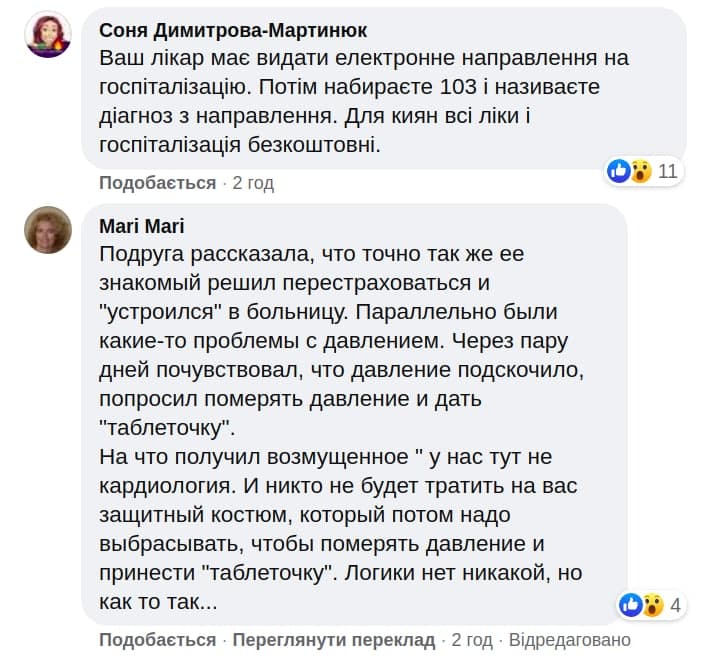This screenshot has height=660, width=719.
Task: Open Mari Mari's profile picture
Action: coord(47,229)
